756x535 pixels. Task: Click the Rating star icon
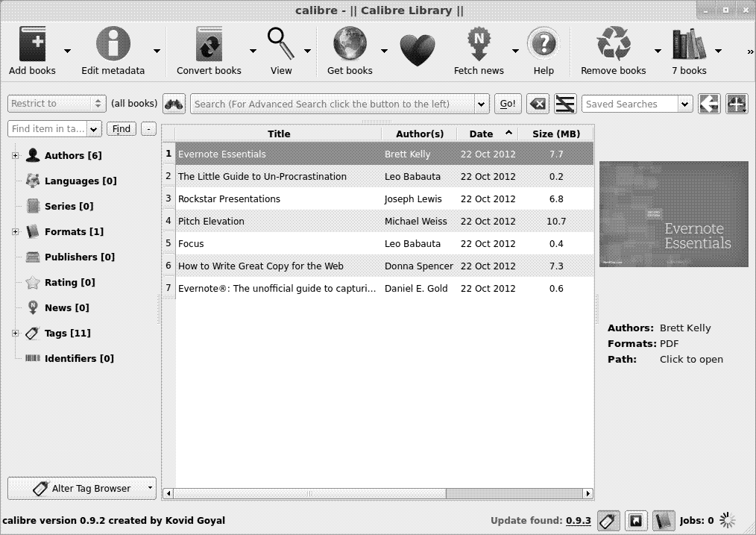tap(33, 282)
